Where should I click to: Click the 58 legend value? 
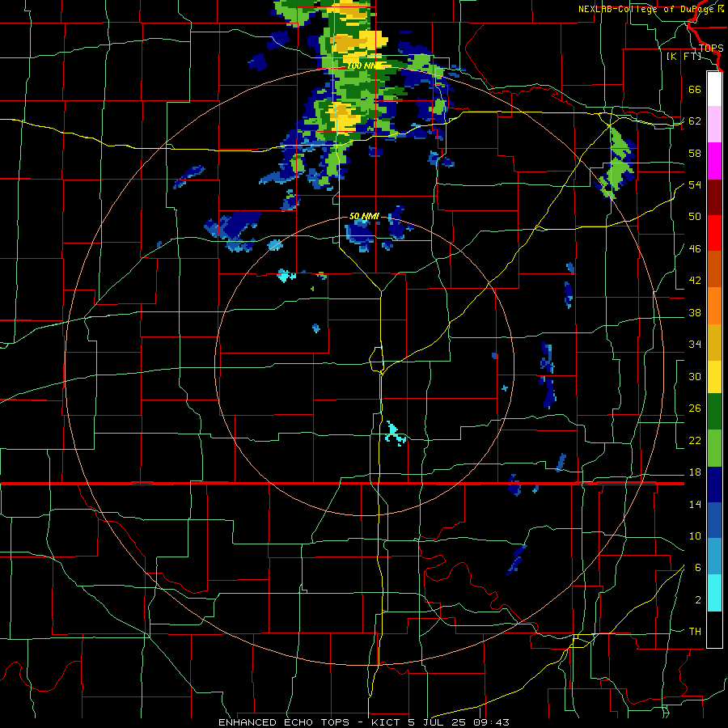point(695,153)
